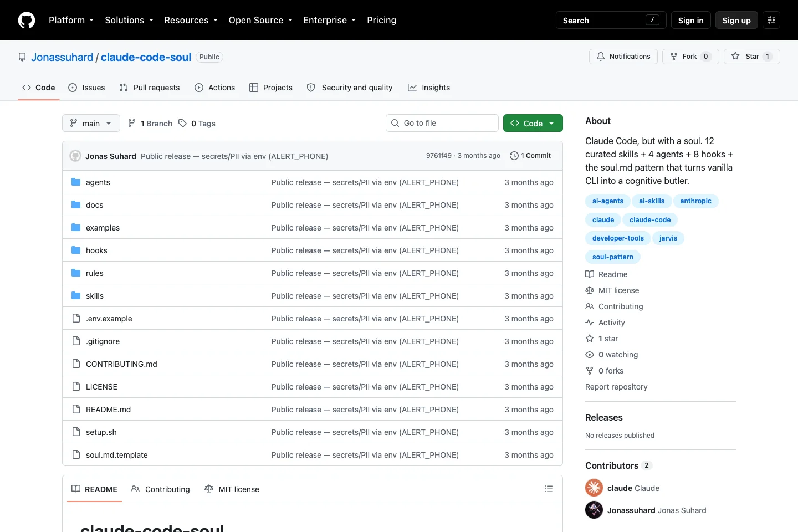The height and width of the screenshot is (532, 798).
Task: Open the Actions tab
Action: coord(215,88)
